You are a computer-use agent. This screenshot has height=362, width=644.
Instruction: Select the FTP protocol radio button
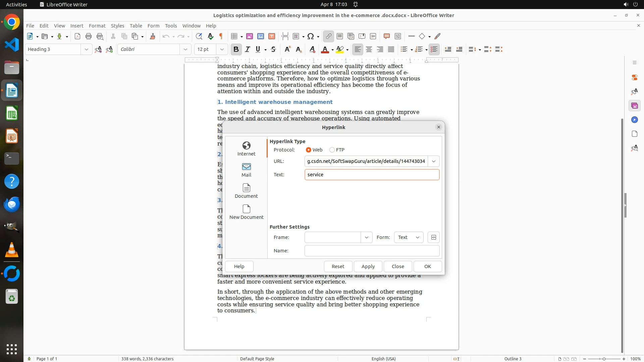332,150
